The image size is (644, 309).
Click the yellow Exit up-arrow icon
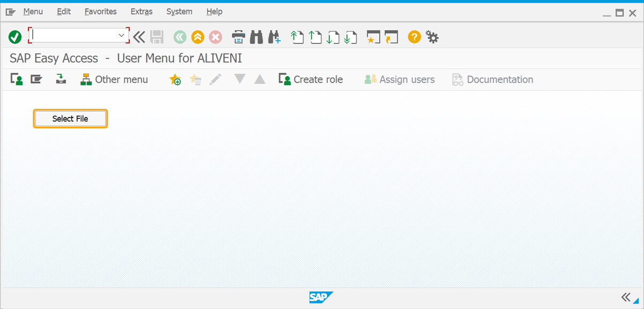(x=197, y=36)
